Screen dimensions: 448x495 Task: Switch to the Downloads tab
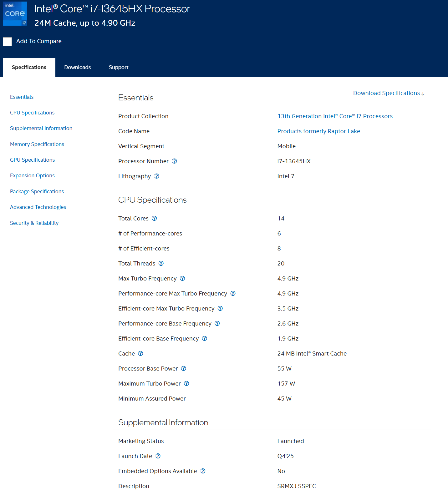[x=77, y=67]
